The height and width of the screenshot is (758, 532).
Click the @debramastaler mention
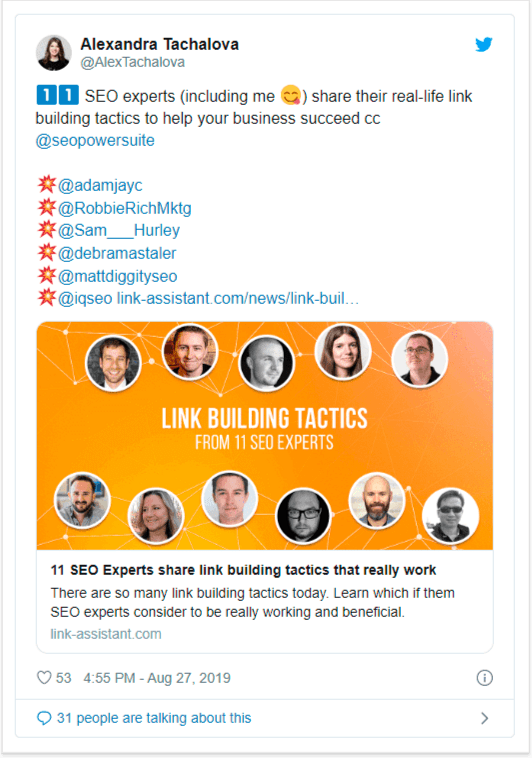tap(117, 253)
